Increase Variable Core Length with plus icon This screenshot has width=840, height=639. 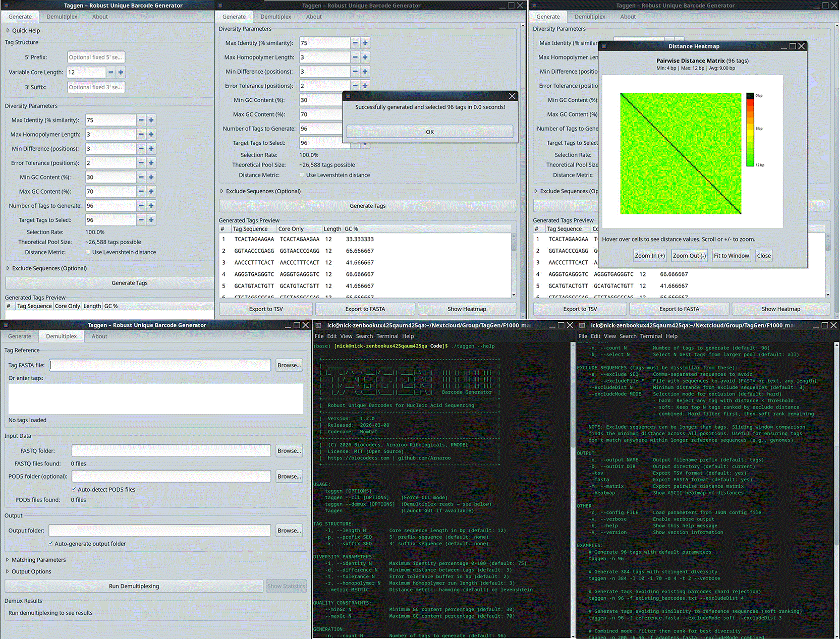121,72
